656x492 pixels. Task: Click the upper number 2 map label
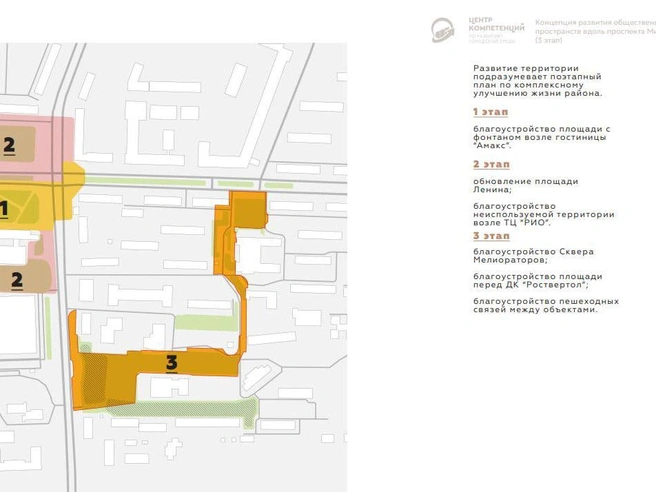click(x=9, y=146)
